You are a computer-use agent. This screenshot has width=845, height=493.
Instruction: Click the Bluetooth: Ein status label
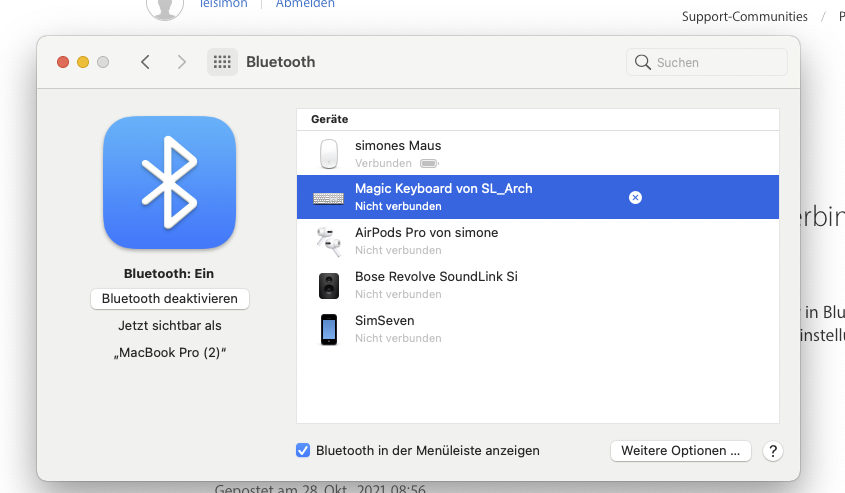point(169,274)
